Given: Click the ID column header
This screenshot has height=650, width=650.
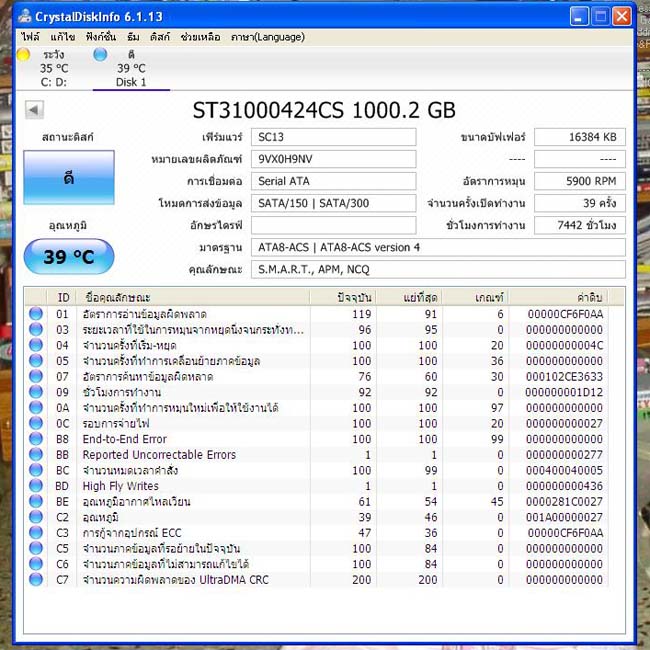Looking at the screenshot, I should point(63,297).
